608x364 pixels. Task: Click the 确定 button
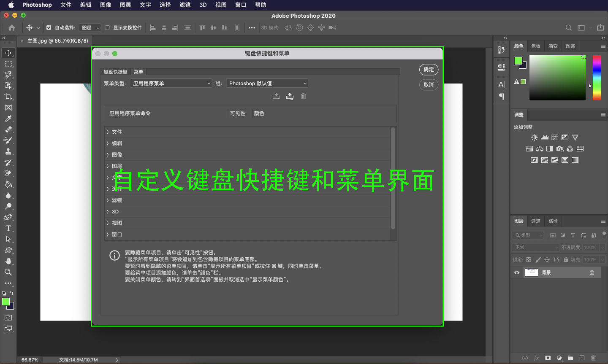pyautogui.click(x=429, y=70)
